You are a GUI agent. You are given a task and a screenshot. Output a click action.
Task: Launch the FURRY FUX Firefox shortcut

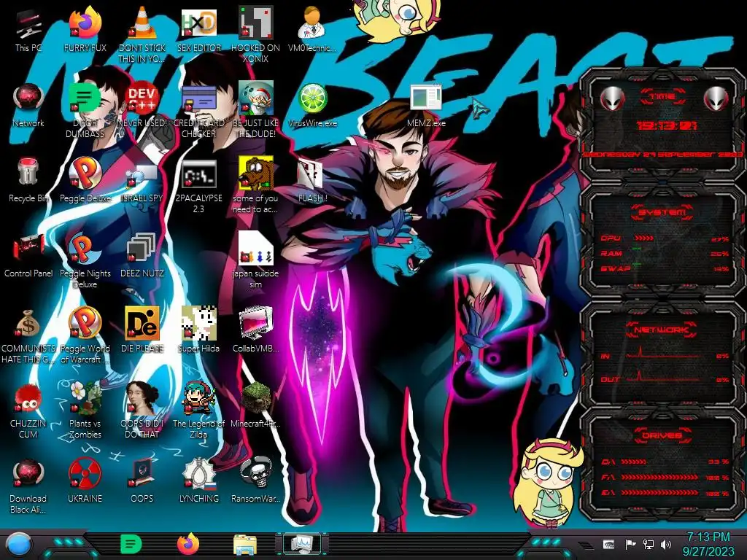pyautogui.click(x=85, y=29)
